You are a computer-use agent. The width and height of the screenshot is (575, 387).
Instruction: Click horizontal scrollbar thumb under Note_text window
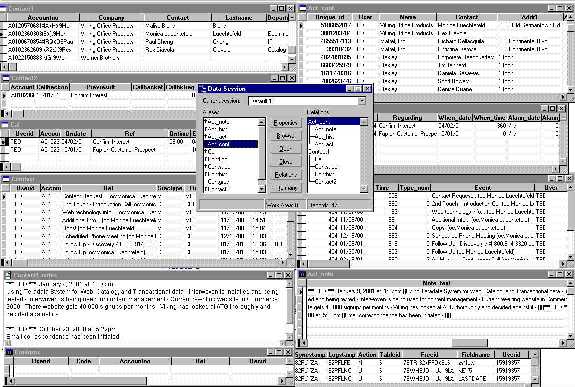469,343
